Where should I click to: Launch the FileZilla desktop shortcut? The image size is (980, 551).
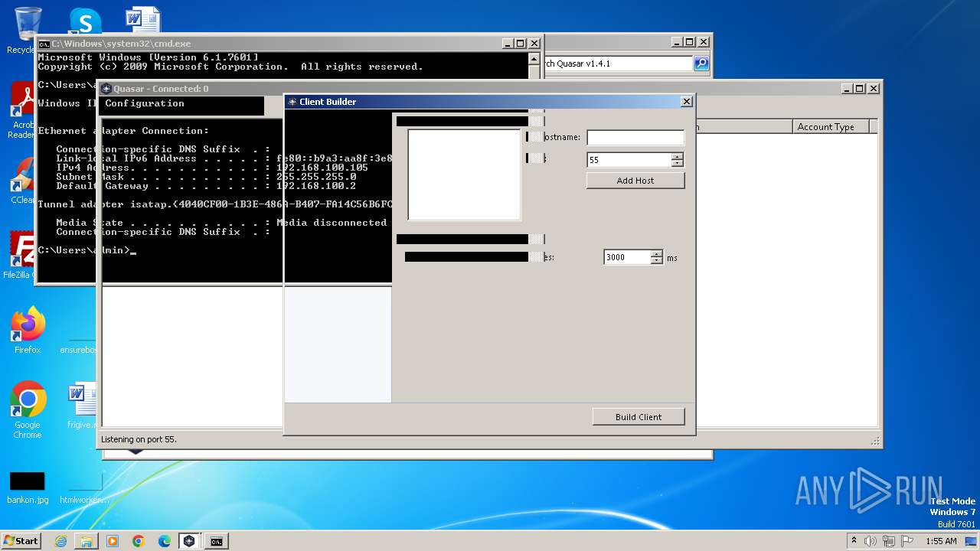[21, 254]
